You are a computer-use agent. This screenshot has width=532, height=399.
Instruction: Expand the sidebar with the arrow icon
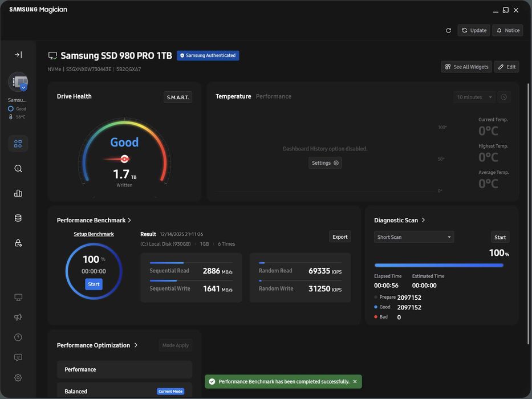tap(18, 55)
